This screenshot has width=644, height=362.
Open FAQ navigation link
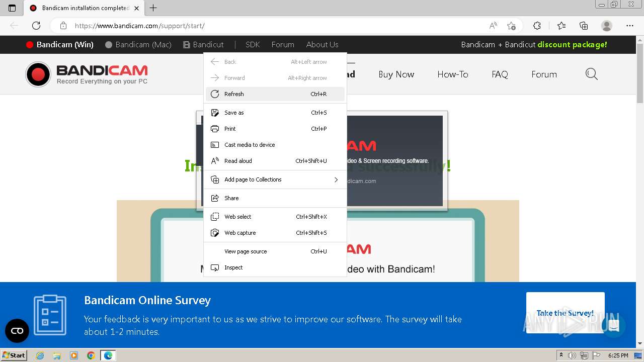point(500,74)
